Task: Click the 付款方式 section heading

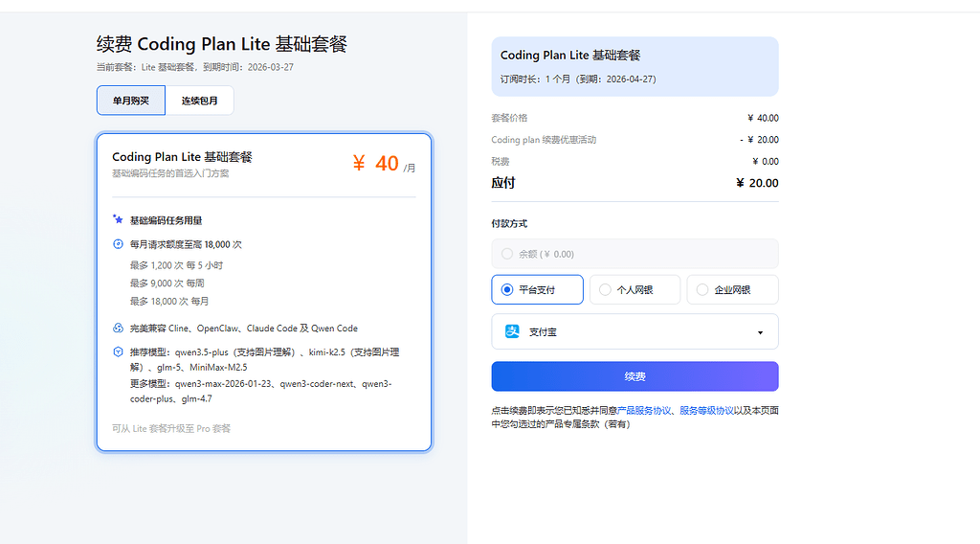Action: pos(509,223)
